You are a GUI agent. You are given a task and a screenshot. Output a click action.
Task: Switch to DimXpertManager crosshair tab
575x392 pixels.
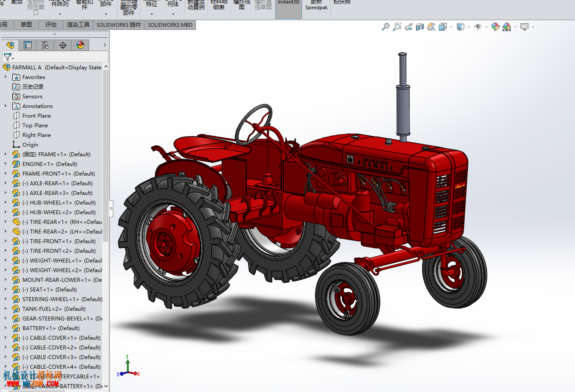63,45
